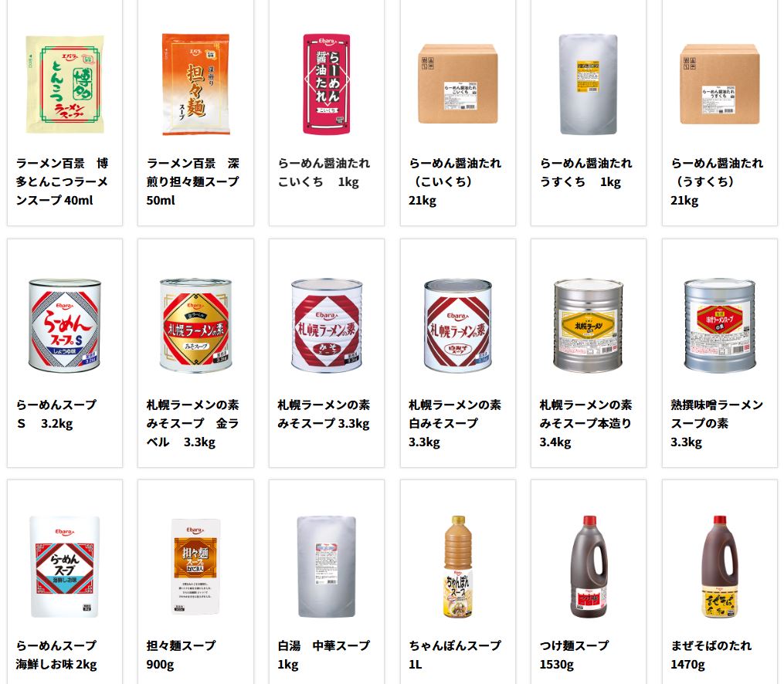
Task: Open the 博多とんこつラーメンスープ 40ml product image
Action: [65, 84]
